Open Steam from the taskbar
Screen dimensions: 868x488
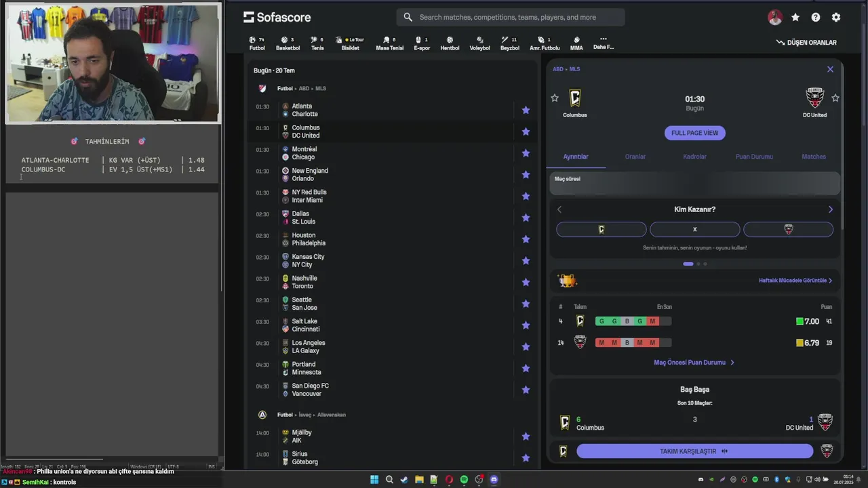point(404,479)
